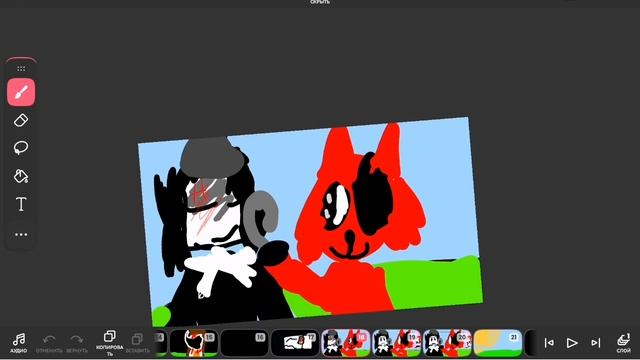The image size is (640, 360).
Task: Jump to the first frame
Action: (x=549, y=342)
